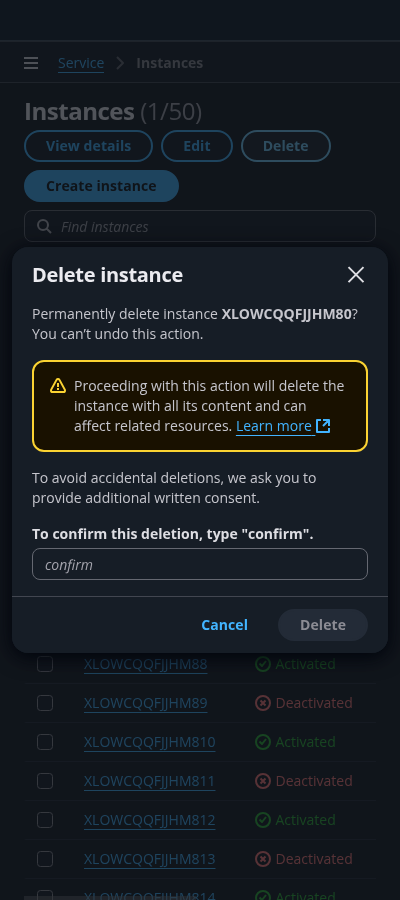This screenshot has height=900, width=400.
Task: Tick the checkbox for instance XLOWCQQFJJHM810
Action: pos(45,742)
